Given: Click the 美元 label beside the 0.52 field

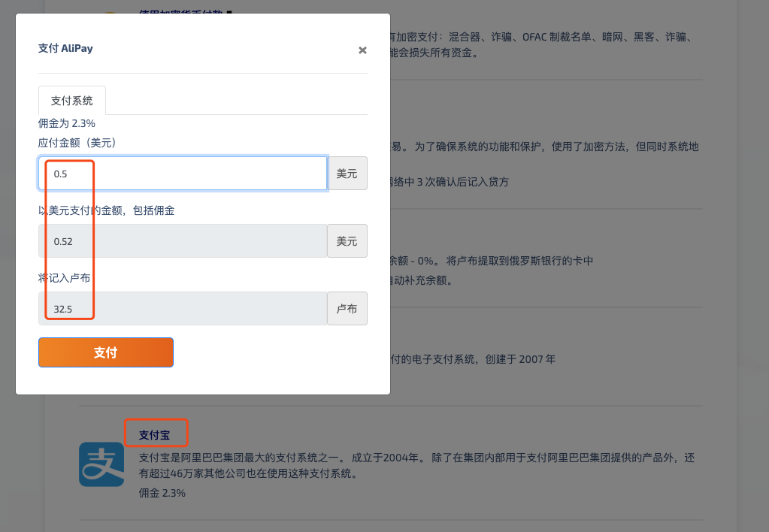Looking at the screenshot, I should 347,241.
